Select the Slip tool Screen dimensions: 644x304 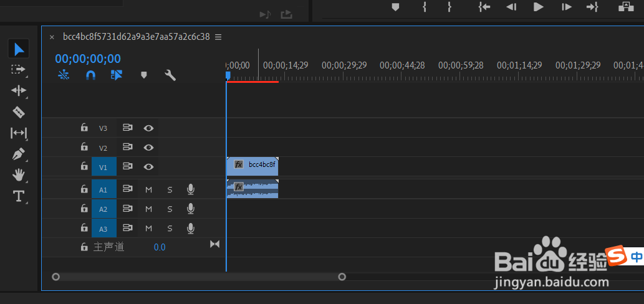pyautogui.click(x=19, y=133)
